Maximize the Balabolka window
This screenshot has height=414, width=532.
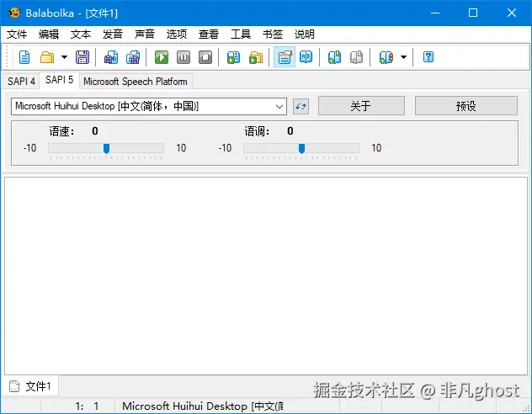point(473,13)
